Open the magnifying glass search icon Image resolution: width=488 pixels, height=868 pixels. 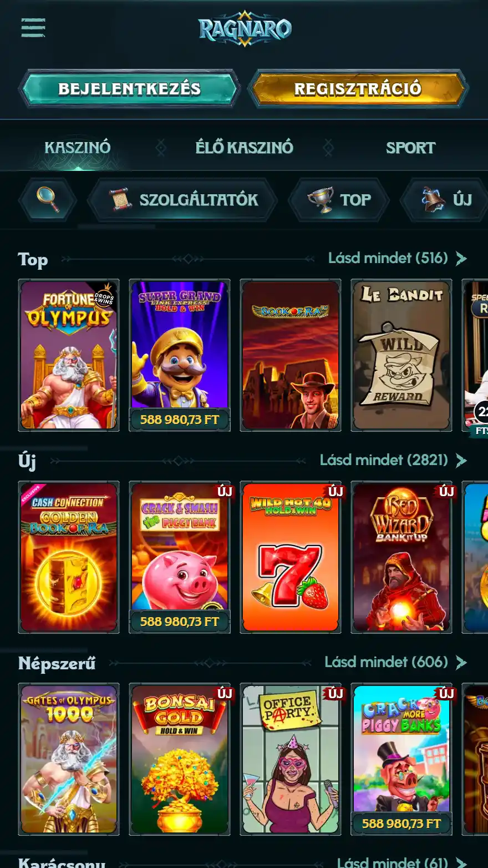[x=48, y=199]
